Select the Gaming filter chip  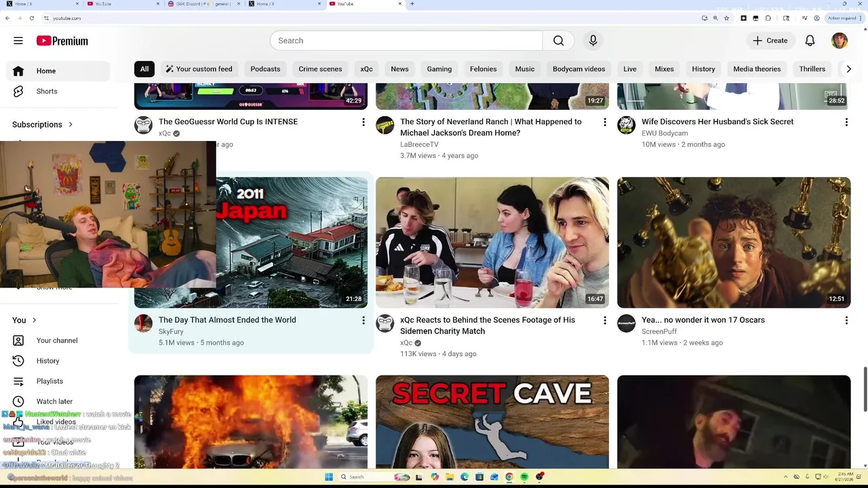click(439, 69)
